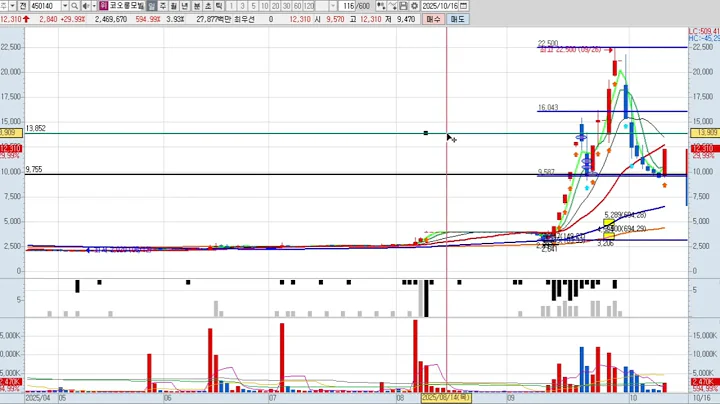720x404 pixels.
Task: Click the 전 button beside code field
Action: click(x=23, y=6)
